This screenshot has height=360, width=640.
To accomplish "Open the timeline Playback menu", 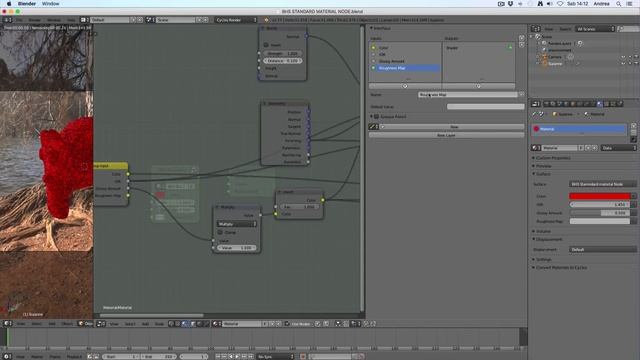I will tap(74, 356).
